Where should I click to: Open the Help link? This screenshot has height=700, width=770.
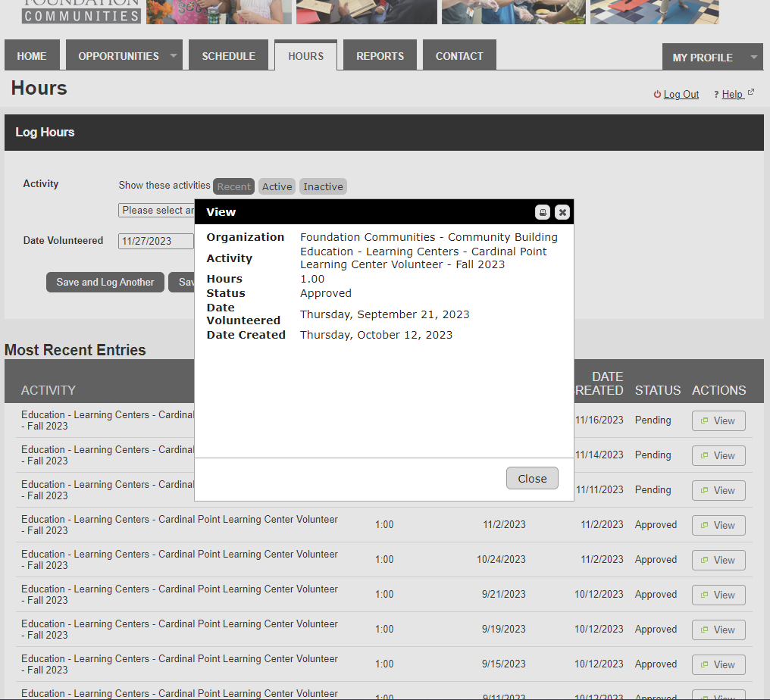(732, 94)
